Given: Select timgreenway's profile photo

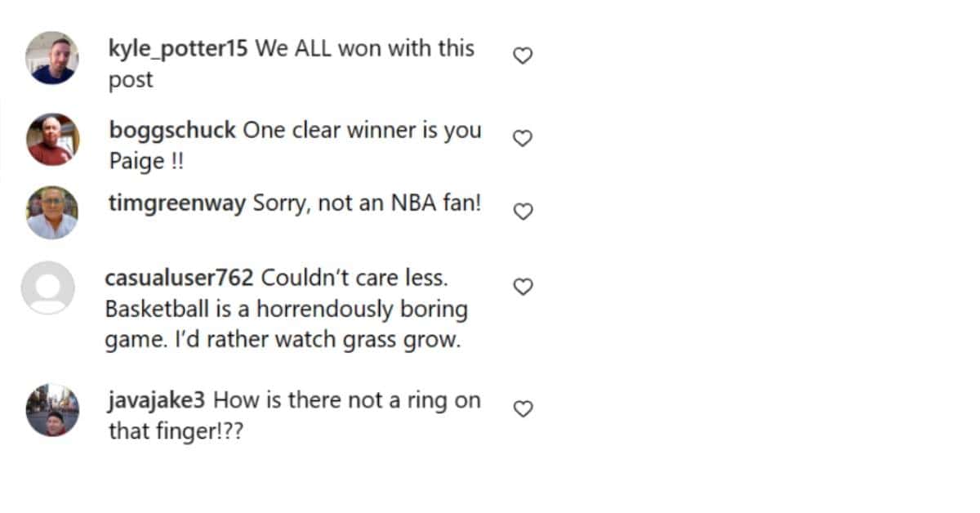Looking at the screenshot, I should (x=52, y=210).
